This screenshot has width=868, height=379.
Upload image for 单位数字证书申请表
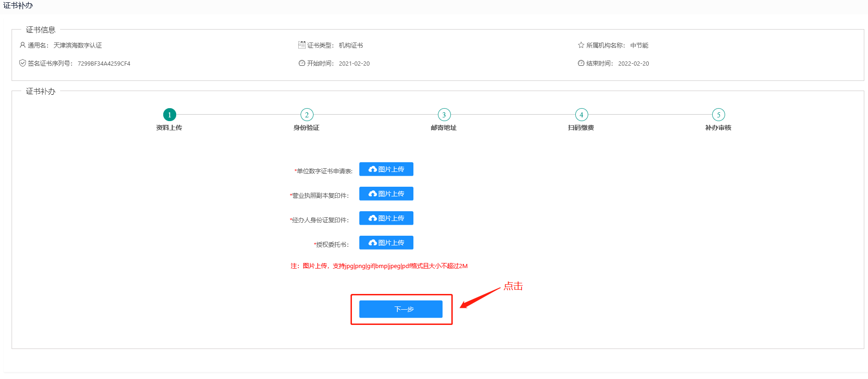pos(386,169)
